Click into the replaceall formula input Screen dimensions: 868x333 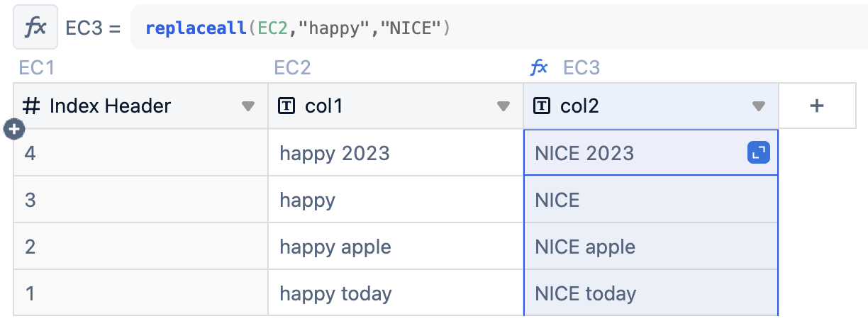pos(499,28)
